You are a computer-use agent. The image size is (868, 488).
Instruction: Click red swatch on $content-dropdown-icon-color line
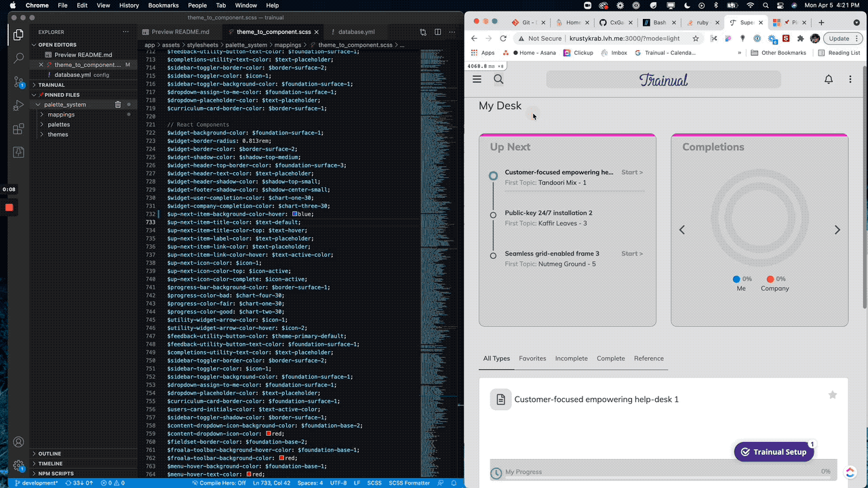point(269,434)
